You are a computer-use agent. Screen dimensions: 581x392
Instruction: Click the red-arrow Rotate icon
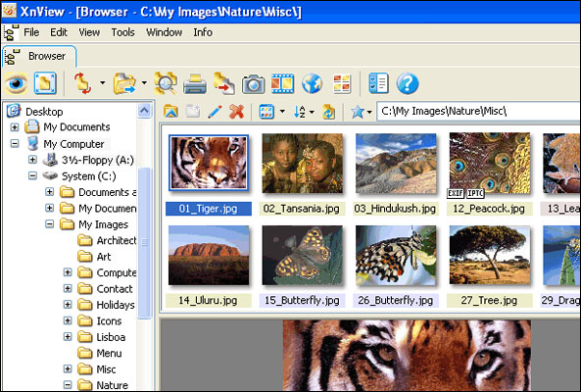click(83, 83)
